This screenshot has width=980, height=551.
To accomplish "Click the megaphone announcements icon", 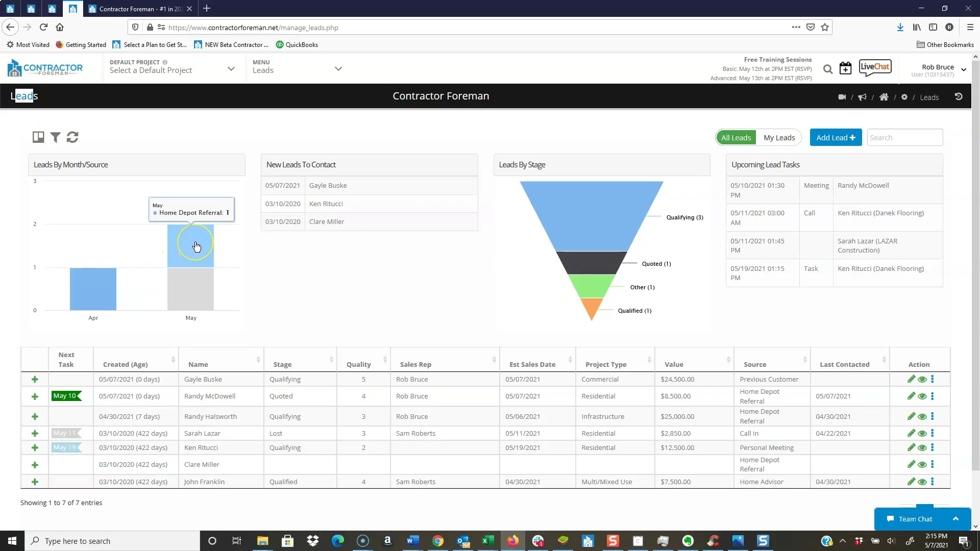I will [863, 97].
